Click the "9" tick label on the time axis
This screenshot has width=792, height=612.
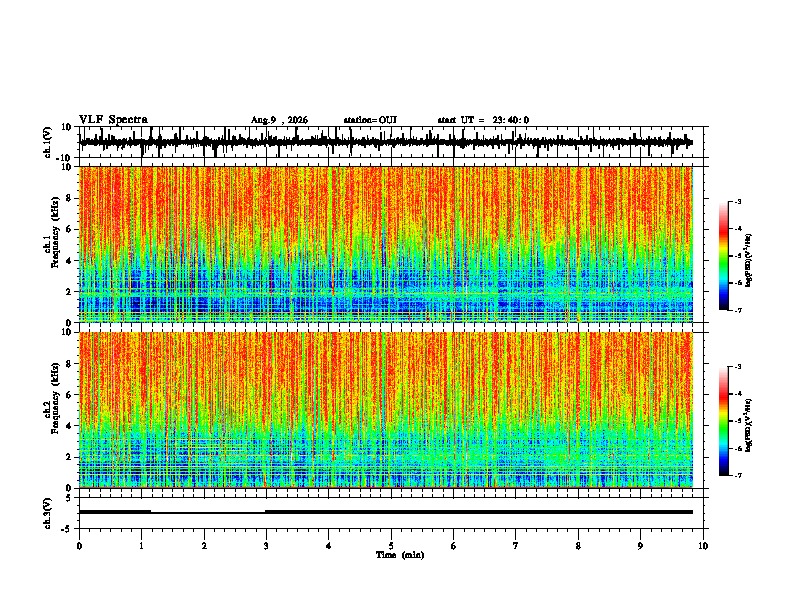click(640, 546)
